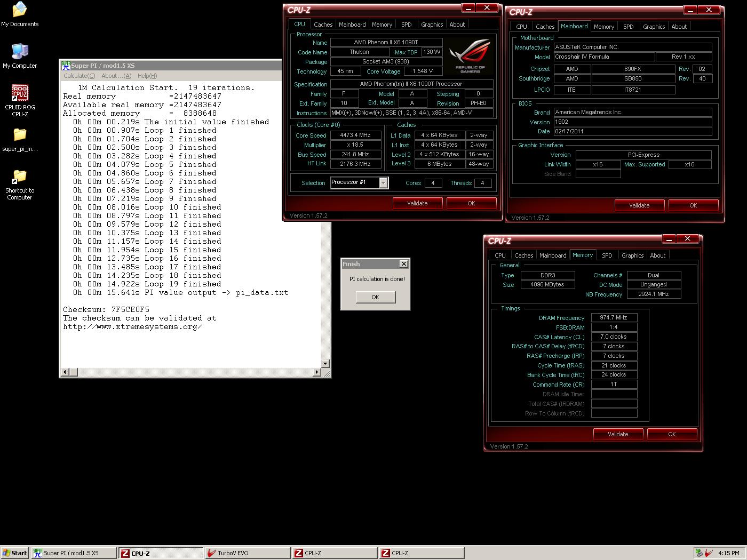Viewport: 747px width, 560px height.
Task: Click the AMD Phenom II X6 1090T name field
Action: 386,42
